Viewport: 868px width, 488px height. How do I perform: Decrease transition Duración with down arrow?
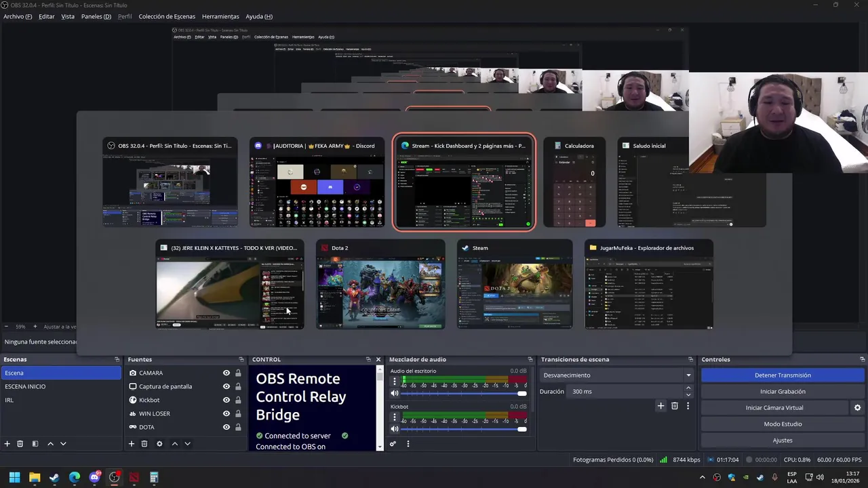click(688, 394)
